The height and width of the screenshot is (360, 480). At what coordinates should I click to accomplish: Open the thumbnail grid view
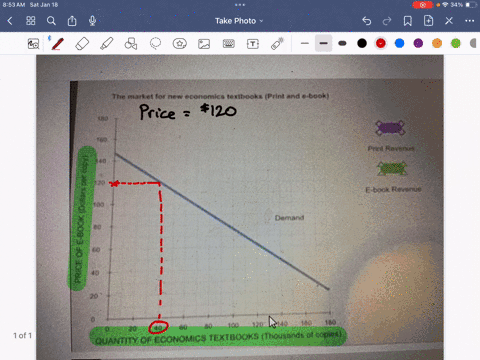click(31, 21)
